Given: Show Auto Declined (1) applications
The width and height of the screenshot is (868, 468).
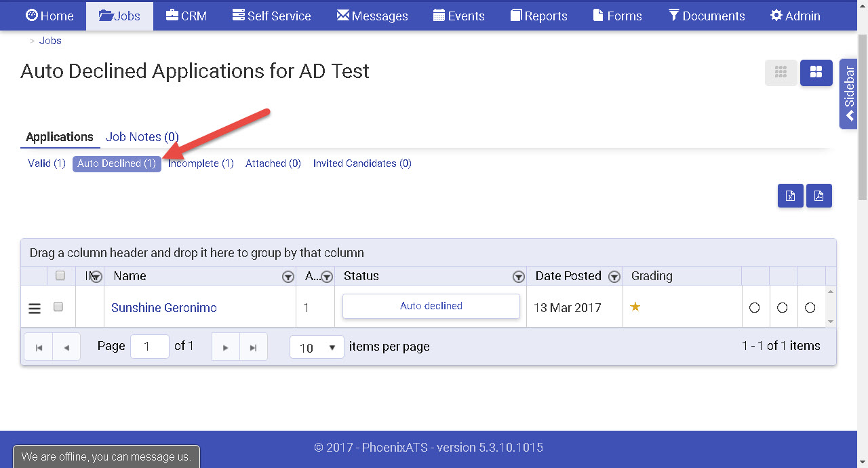Looking at the screenshot, I should [117, 163].
